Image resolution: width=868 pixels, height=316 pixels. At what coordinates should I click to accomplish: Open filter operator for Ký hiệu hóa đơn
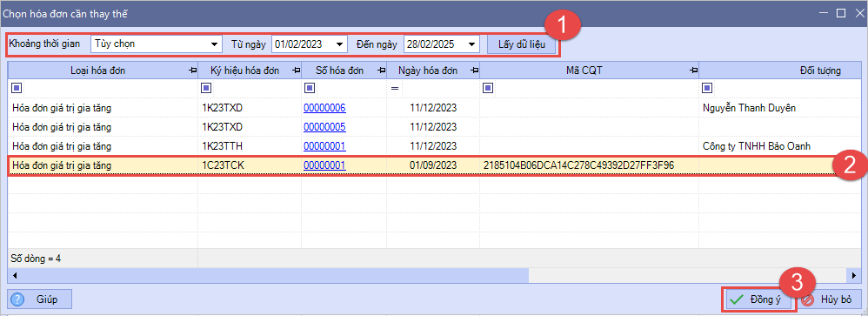pyautogui.click(x=206, y=88)
